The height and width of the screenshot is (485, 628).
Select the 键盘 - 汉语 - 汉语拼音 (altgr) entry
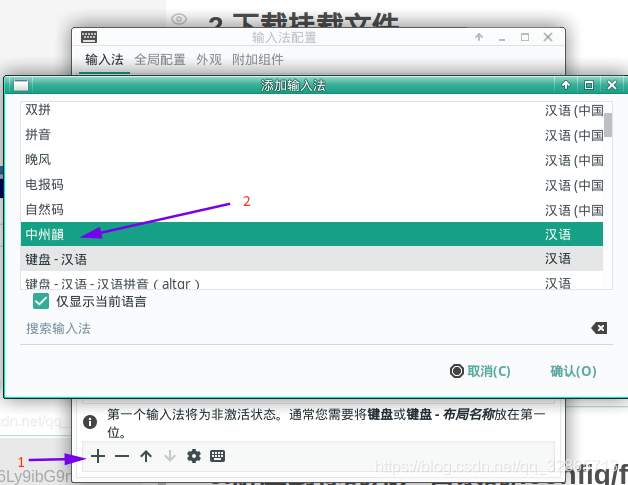point(312,280)
